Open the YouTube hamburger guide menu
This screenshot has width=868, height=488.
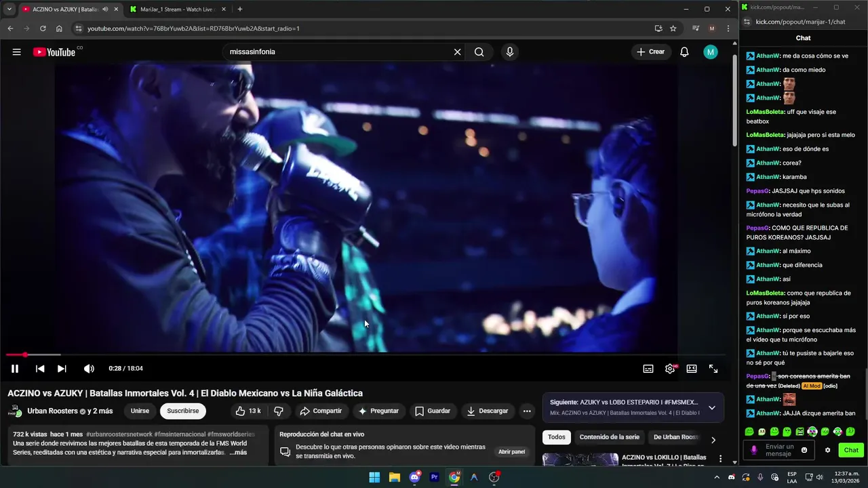[16, 52]
